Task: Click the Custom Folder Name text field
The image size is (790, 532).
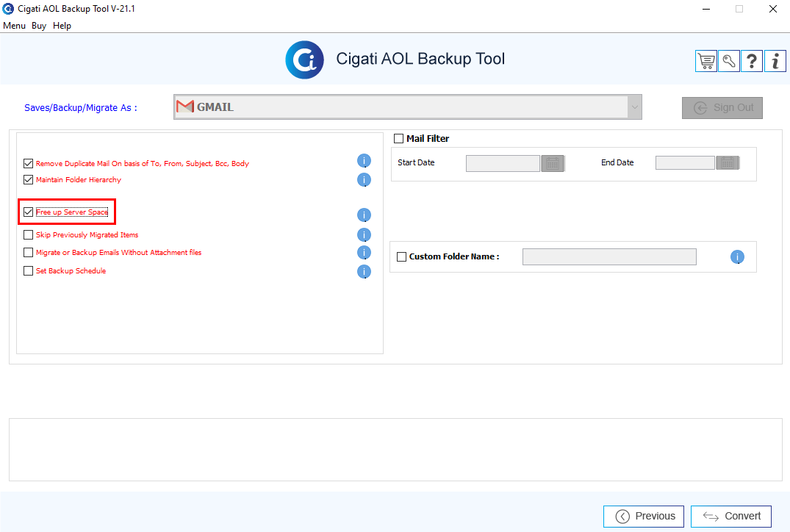Action: tap(610, 256)
